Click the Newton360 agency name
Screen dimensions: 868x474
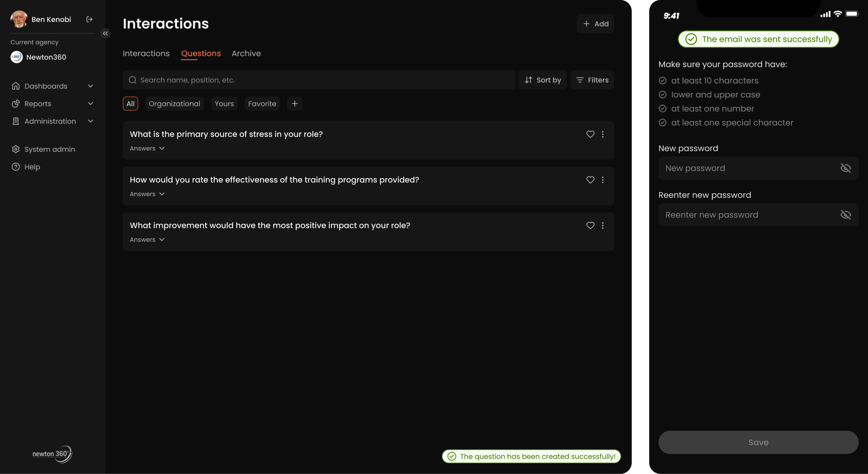point(46,57)
